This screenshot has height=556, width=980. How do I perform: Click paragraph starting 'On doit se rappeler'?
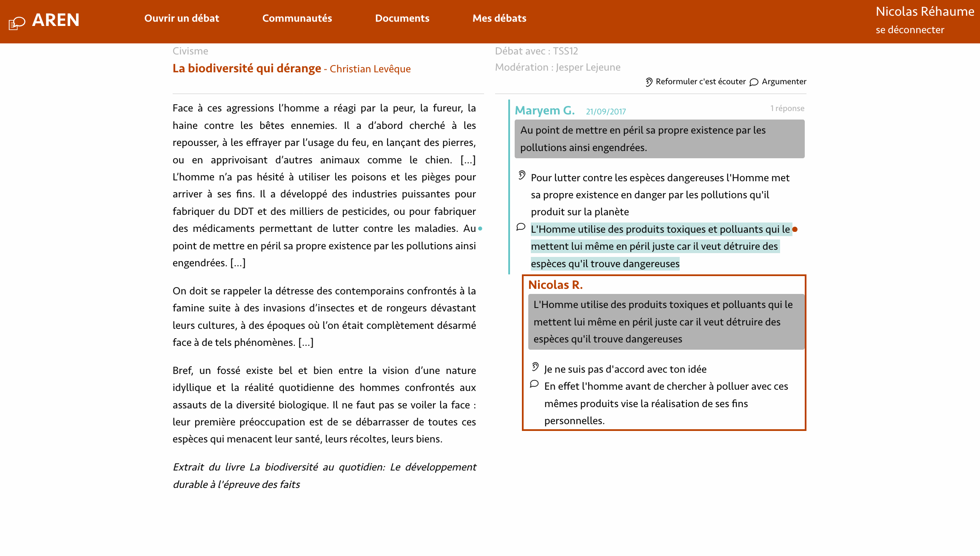pyautogui.click(x=324, y=316)
